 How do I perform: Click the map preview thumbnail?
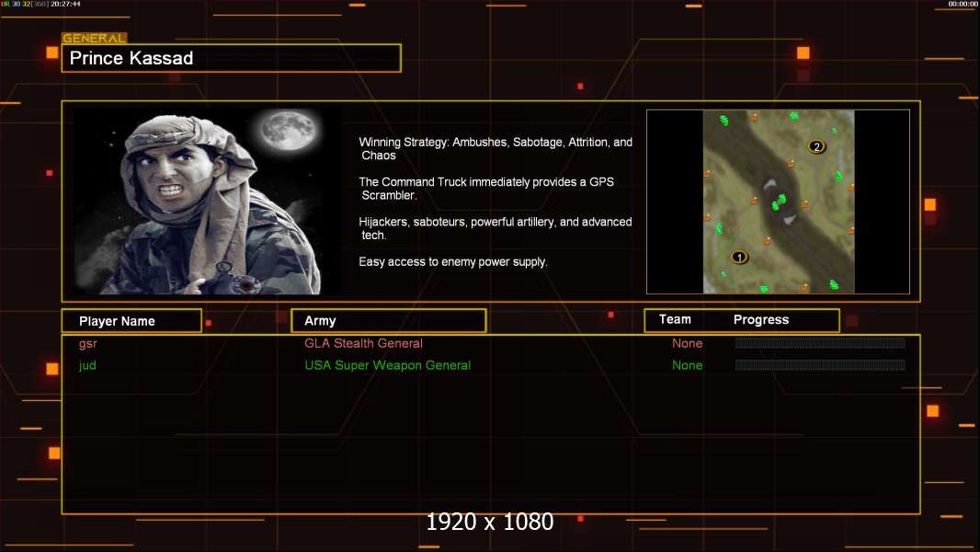pos(778,201)
